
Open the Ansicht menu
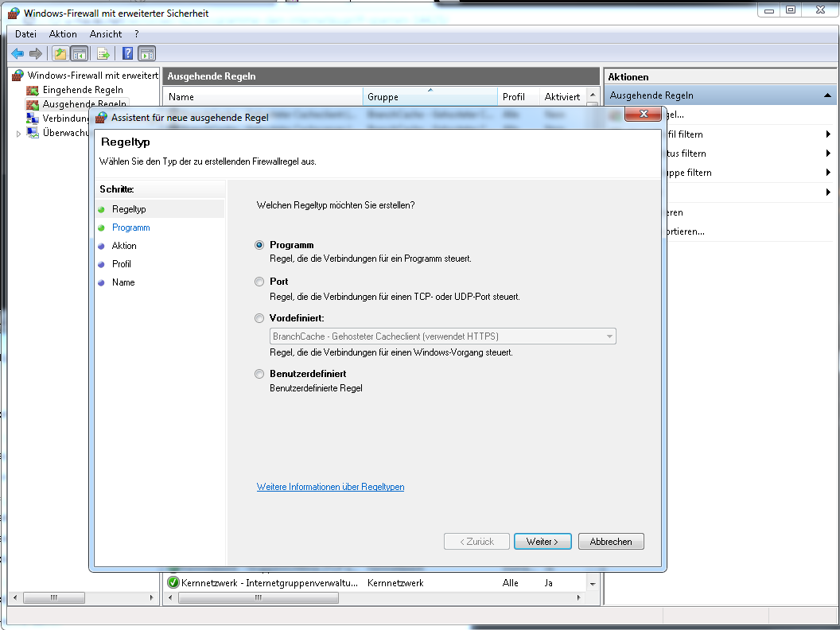click(106, 34)
